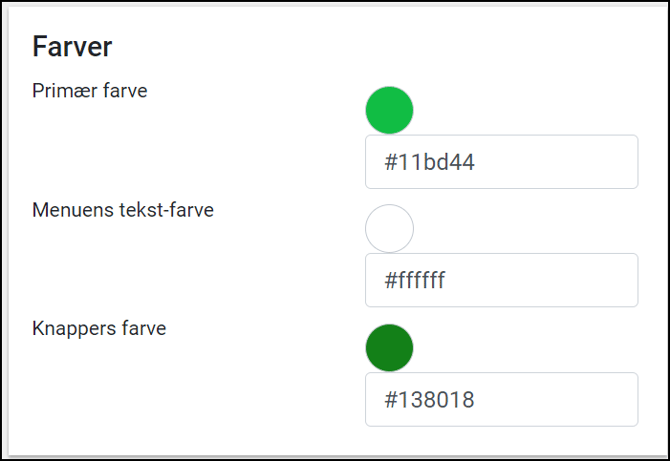Click the white Menuens tekst-farve swatch
The height and width of the screenshot is (461, 670).
[x=389, y=229]
